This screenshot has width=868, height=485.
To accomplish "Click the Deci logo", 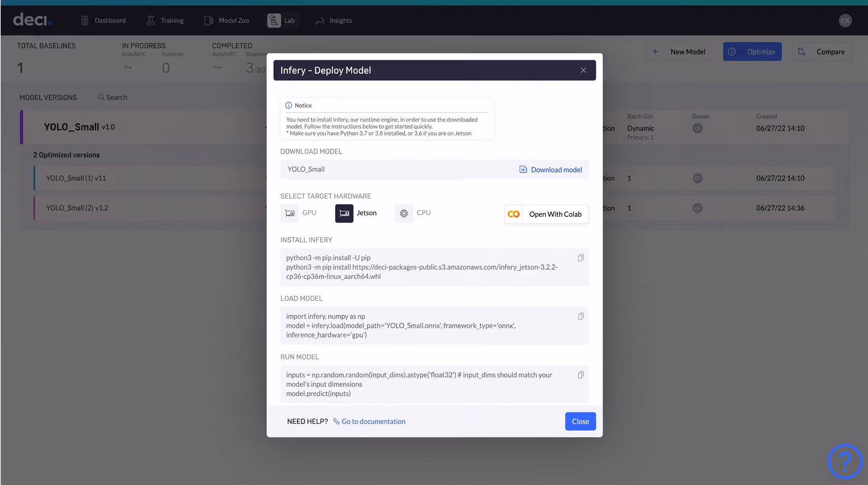I will [x=33, y=20].
